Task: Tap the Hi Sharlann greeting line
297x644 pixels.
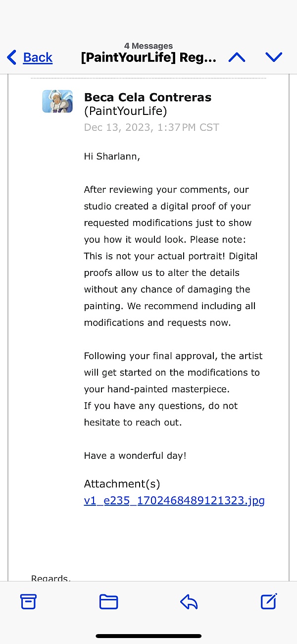Action: 112,157
